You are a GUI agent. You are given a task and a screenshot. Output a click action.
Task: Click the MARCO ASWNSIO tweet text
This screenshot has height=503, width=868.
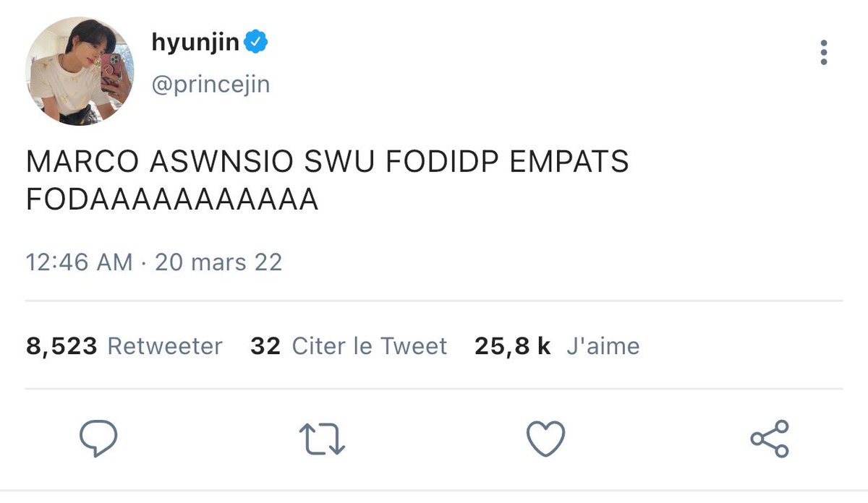pyautogui.click(x=327, y=181)
